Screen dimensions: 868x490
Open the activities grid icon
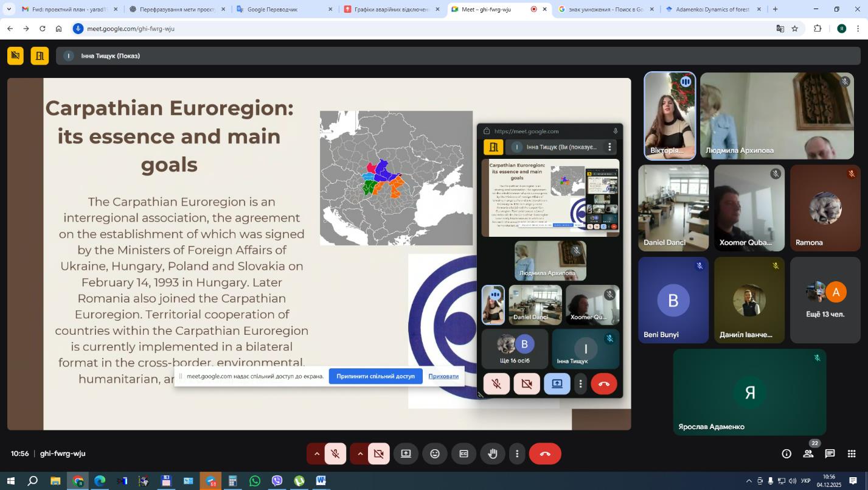click(x=852, y=454)
